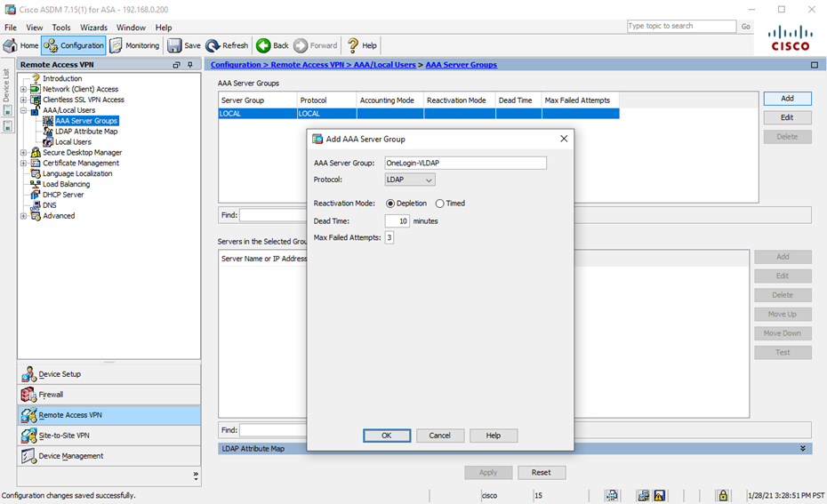The width and height of the screenshot is (827, 504).
Task: Select the Introduction tree item
Action: (62, 78)
